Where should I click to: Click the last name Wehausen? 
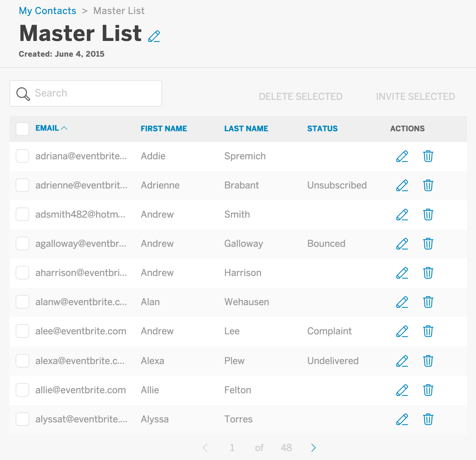[x=247, y=302]
